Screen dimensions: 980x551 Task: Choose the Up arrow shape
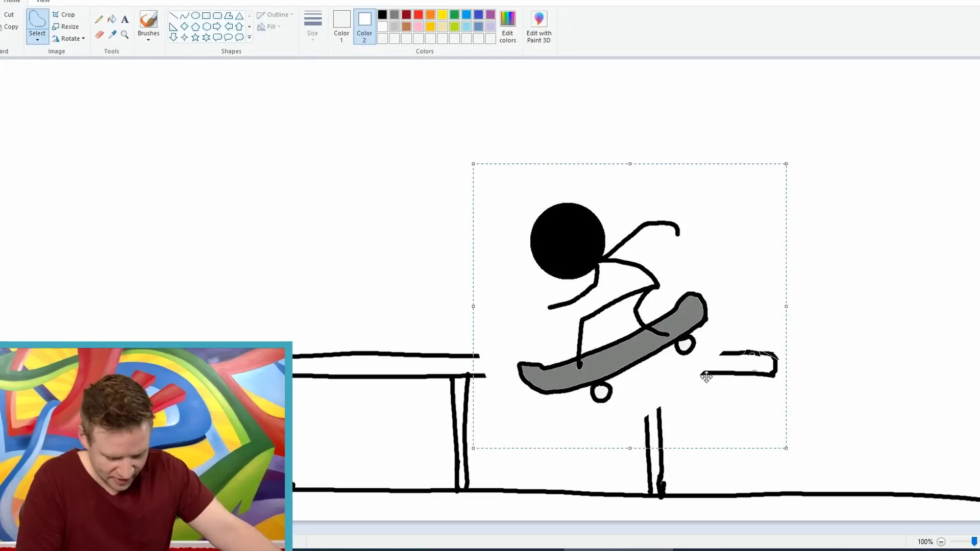(x=239, y=27)
